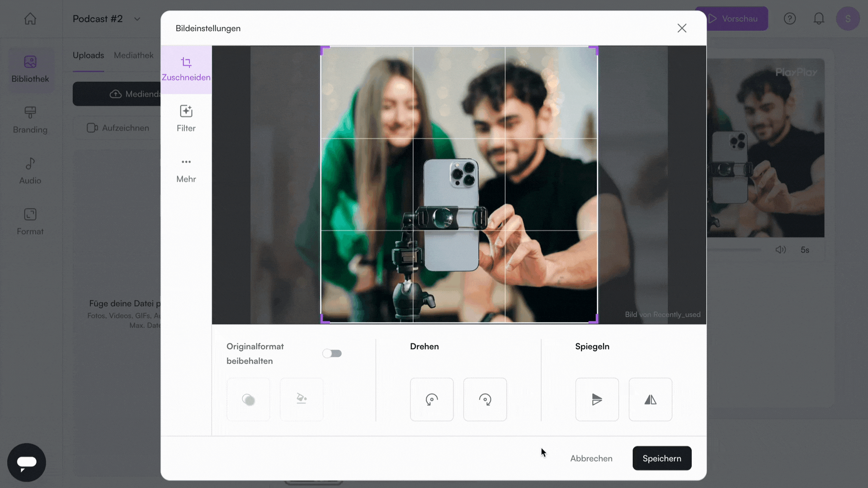Open the notifications bell

click(x=819, y=19)
